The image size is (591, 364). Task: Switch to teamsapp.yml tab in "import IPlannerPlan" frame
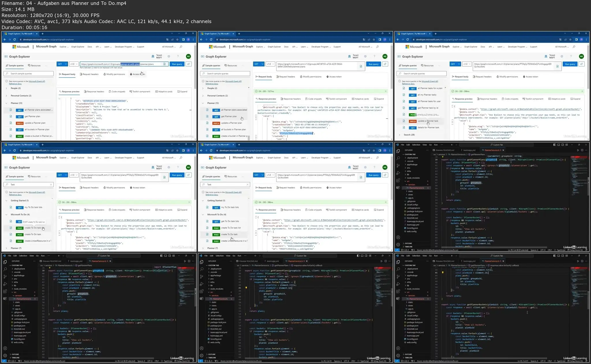[76, 261]
